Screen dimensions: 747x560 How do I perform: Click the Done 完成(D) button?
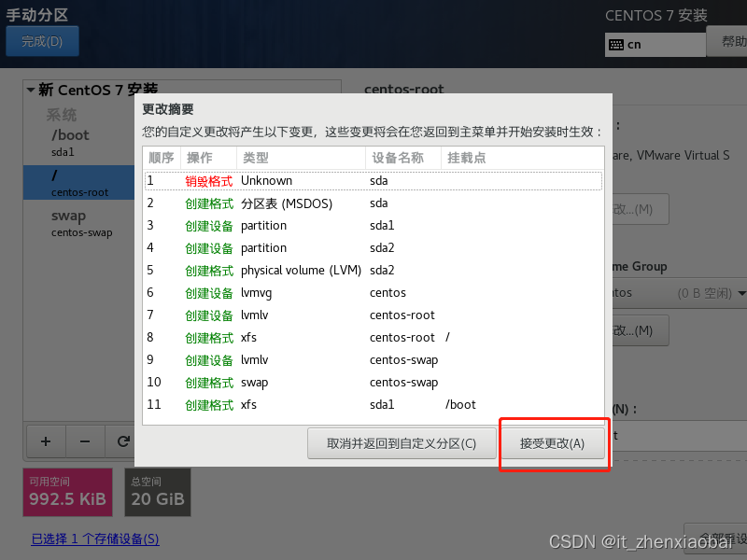click(x=42, y=41)
